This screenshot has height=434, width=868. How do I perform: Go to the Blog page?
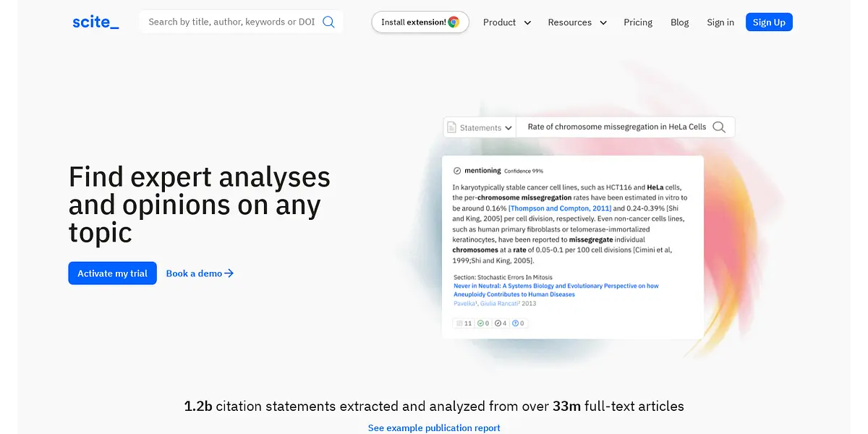[x=679, y=22]
